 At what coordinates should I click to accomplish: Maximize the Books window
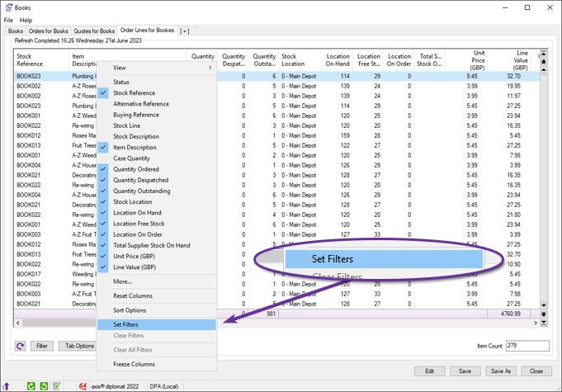tap(527, 7)
